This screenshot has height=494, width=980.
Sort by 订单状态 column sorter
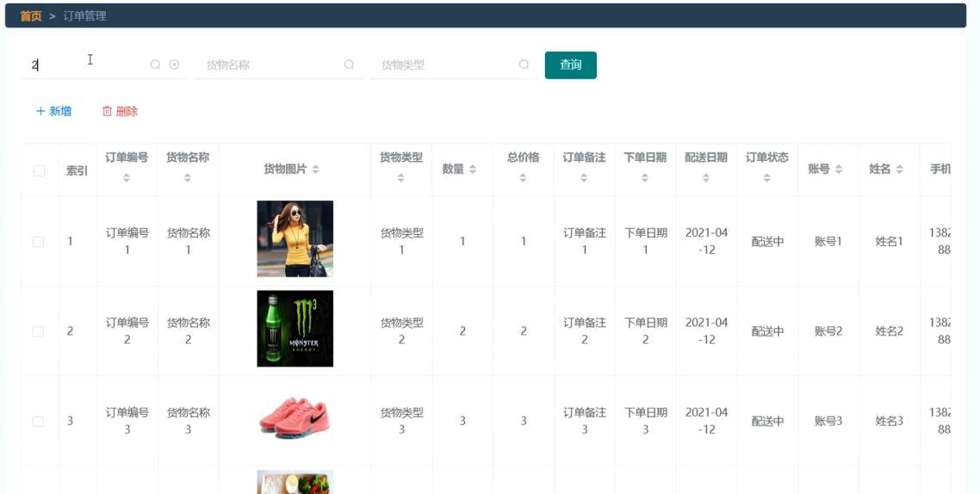point(766,178)
